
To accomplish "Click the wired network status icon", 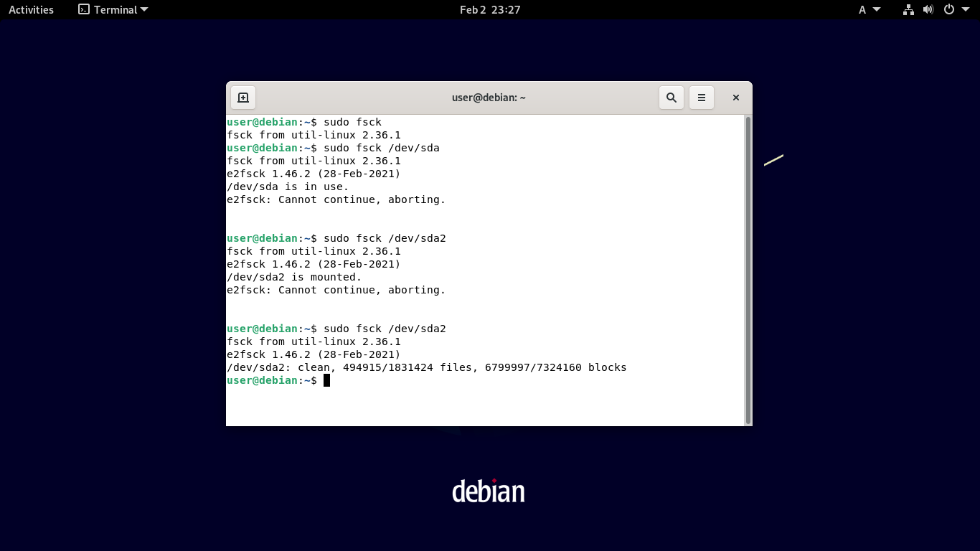I will click(908, 9).
